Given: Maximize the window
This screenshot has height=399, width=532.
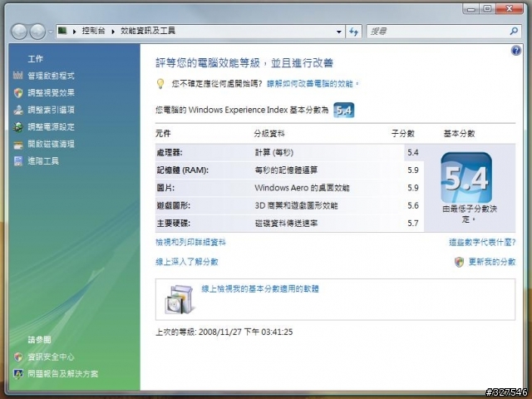Looking at the screenshot, I should [x=487, y=9].
